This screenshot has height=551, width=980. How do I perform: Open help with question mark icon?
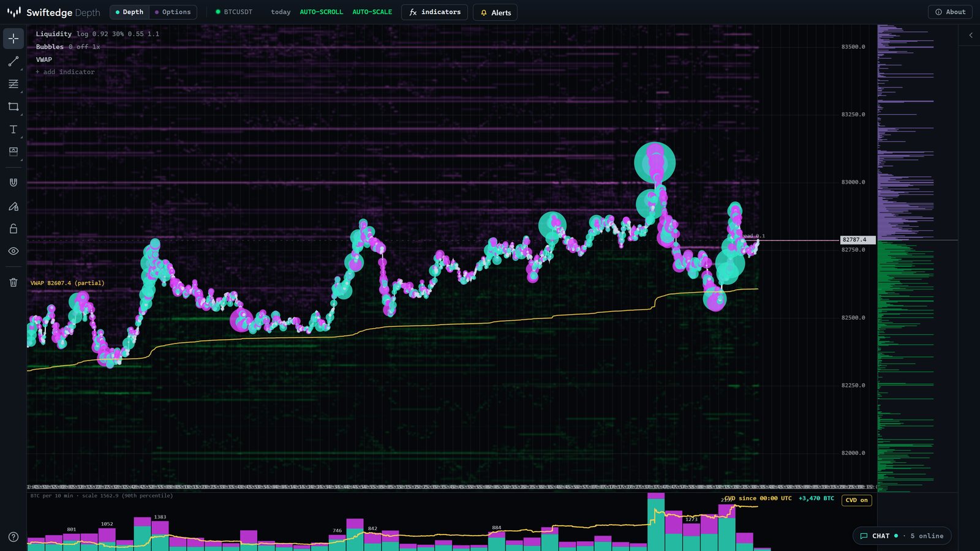click(x=13, y=537)
